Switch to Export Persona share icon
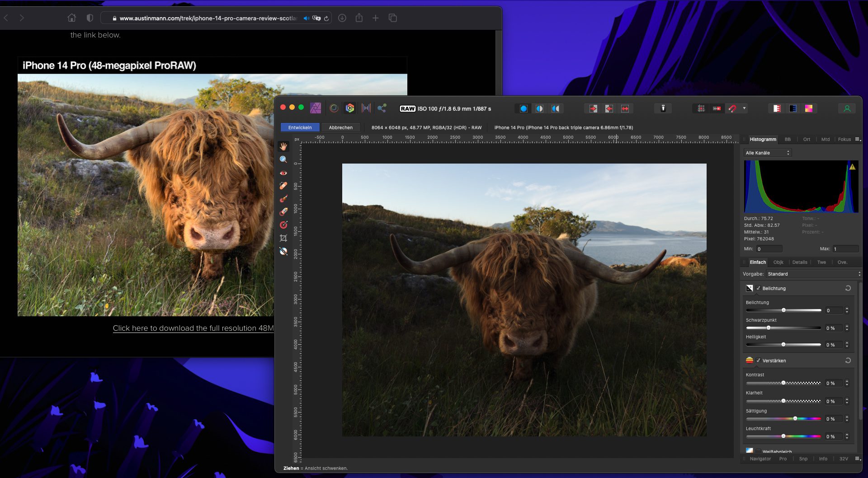 pyautogui.click(x=382, y=108)
